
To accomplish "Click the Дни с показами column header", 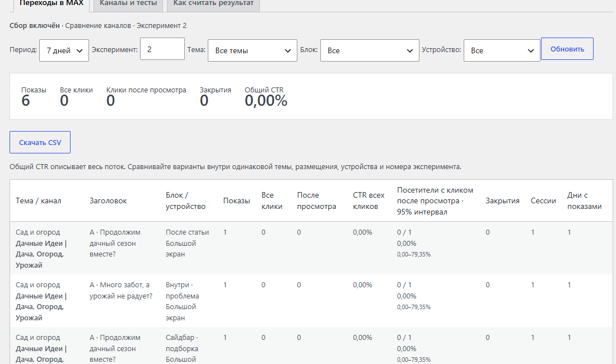I will point(584,200).
